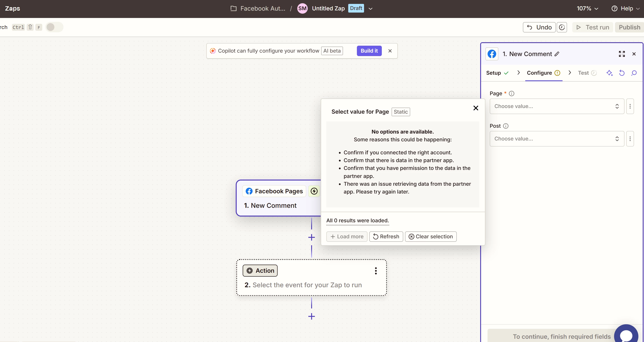Viewport: 644px width, 342px height.
Task: Click Clear selection button
Action: click(x=431, y=237)
